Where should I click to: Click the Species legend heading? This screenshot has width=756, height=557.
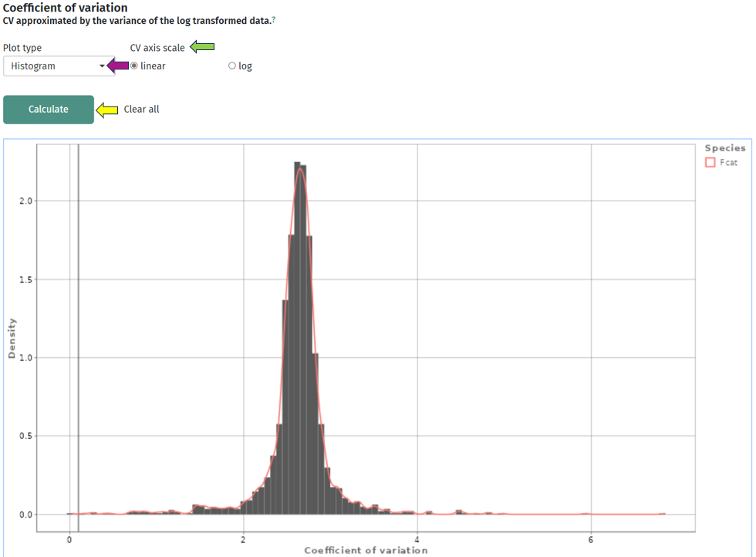point(725,147)
